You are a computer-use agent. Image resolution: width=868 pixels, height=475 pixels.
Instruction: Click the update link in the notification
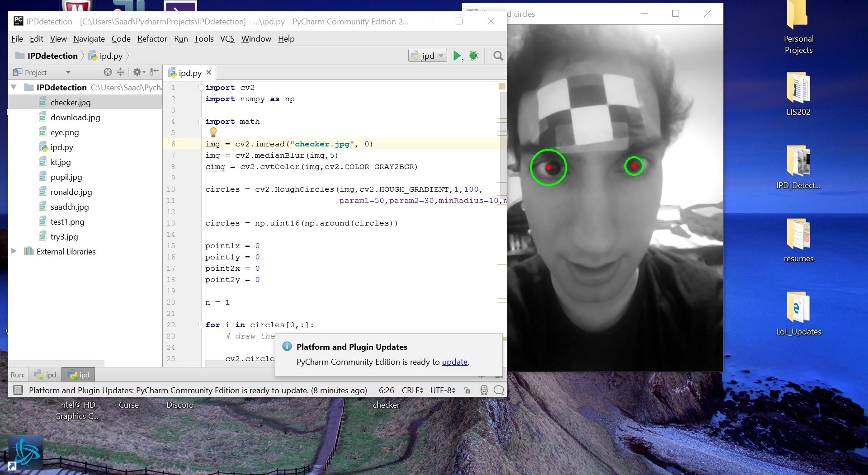point(454,362)
